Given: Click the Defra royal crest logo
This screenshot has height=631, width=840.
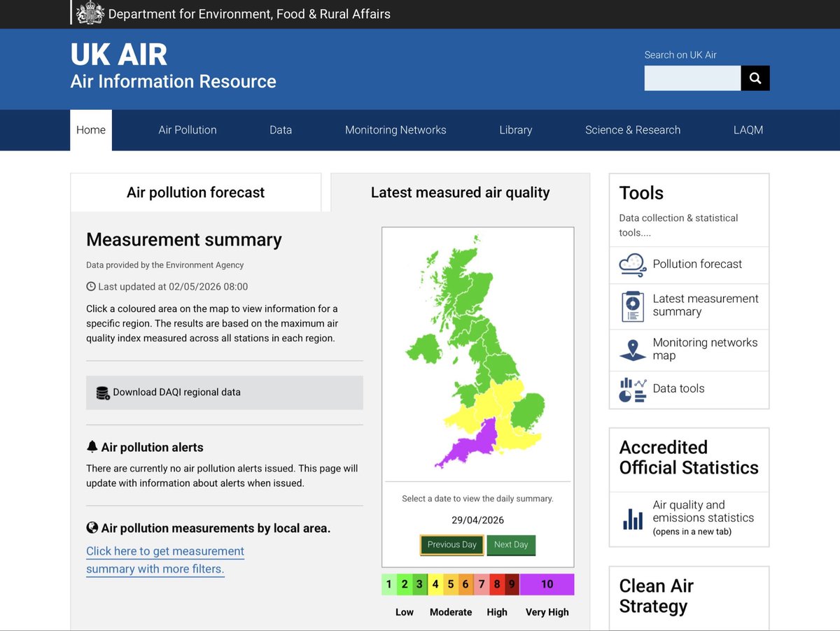Looking at the screenshot, I should [x=90, y=13].
